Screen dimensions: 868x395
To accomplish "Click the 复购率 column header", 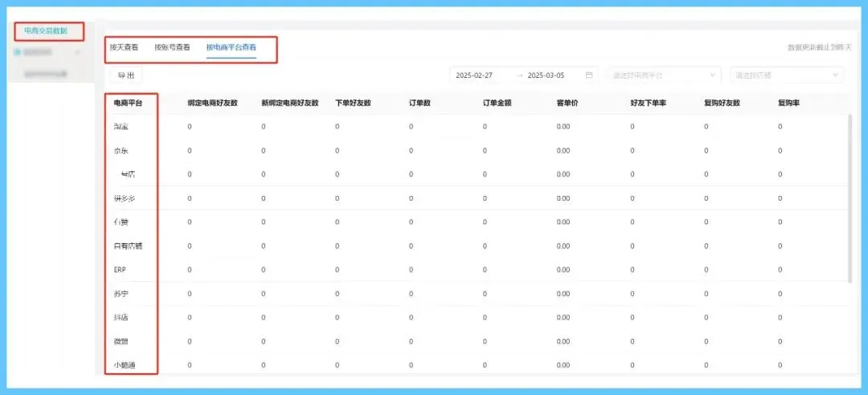I will point(789,104).
